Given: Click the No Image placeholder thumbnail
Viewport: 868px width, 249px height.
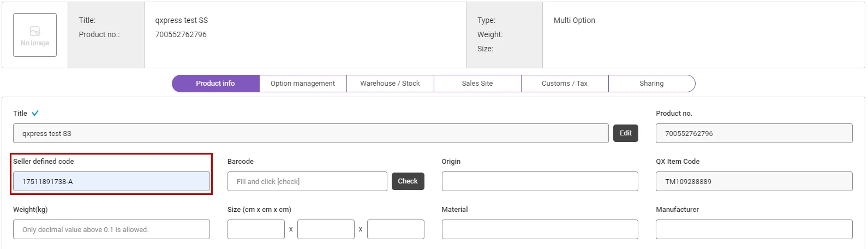Looking at the screenshot, I should point(35,35).
